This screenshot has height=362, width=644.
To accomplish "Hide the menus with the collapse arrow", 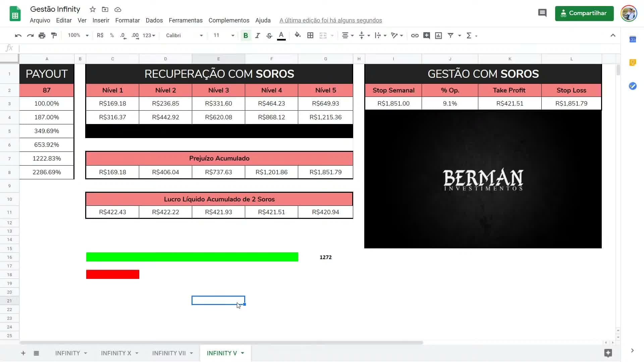I will click(613, 36).
